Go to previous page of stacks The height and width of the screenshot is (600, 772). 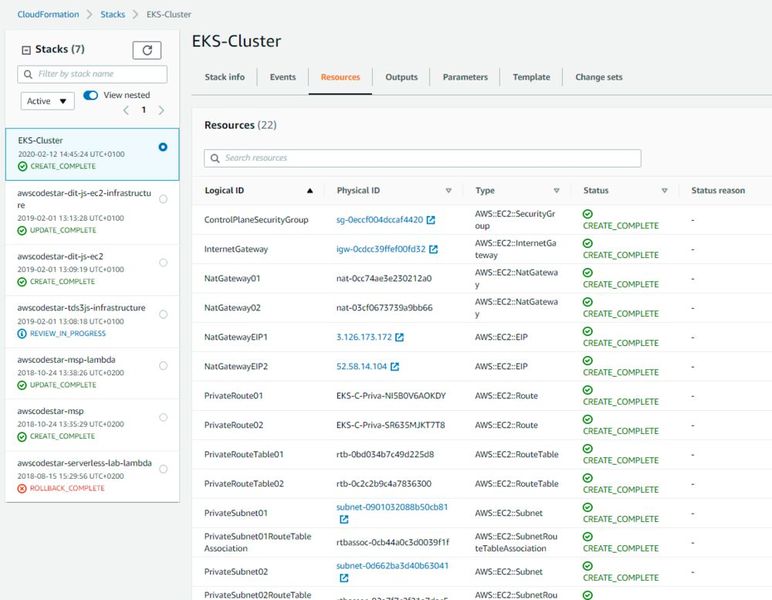coord(126,110)
